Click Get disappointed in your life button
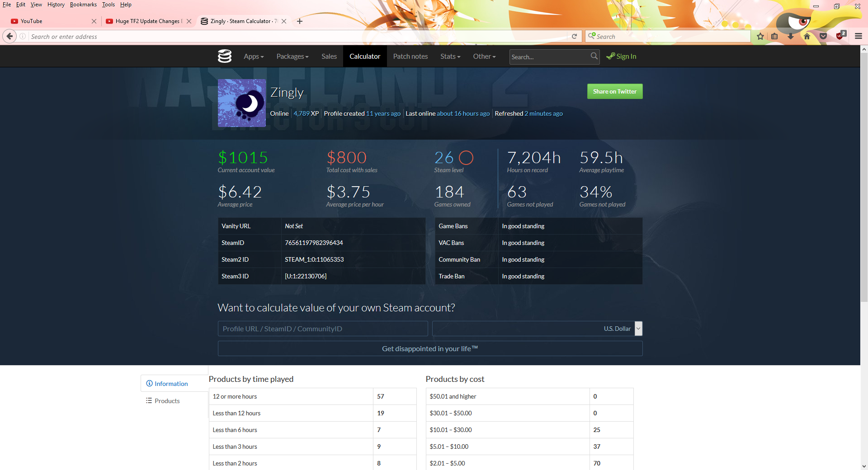 tap(430, 348)
